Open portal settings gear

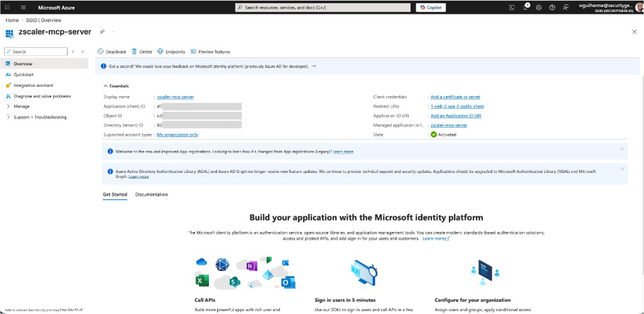click(538, 7)
